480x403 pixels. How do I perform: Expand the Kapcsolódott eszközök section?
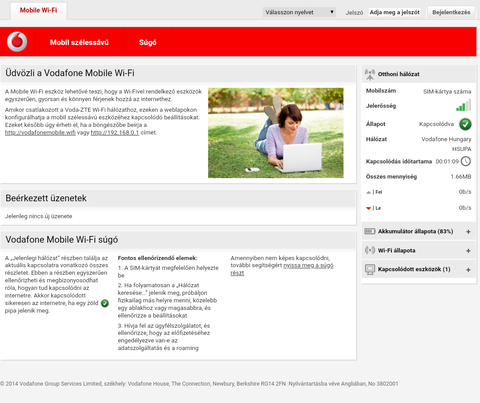[x=468, y=269]
